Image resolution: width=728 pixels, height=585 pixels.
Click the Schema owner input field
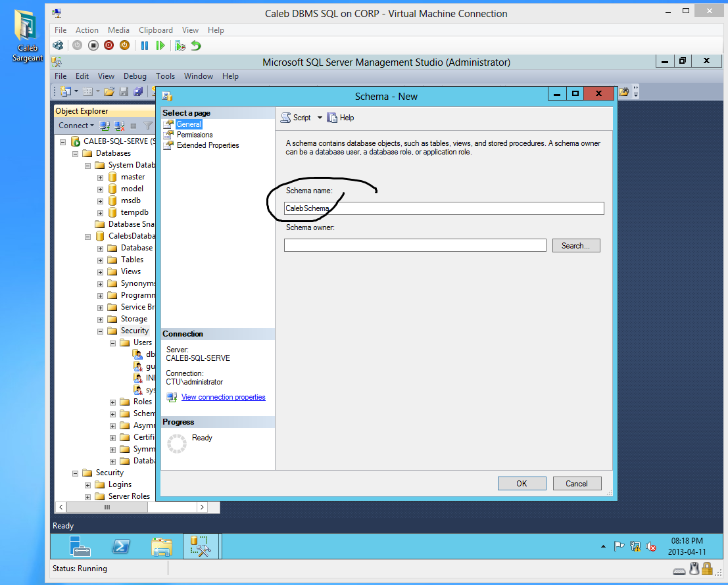point(415,245)
